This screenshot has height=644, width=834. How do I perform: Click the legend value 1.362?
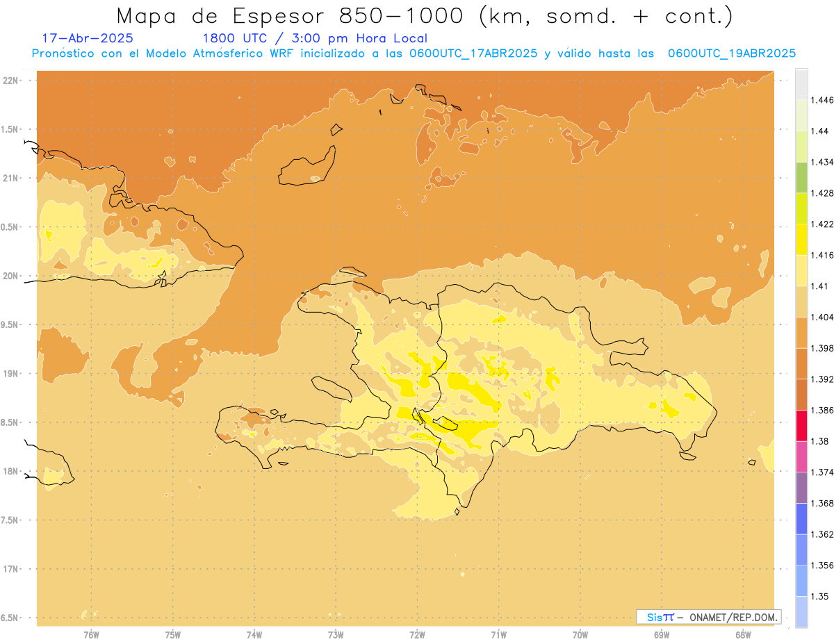(821, 534)
